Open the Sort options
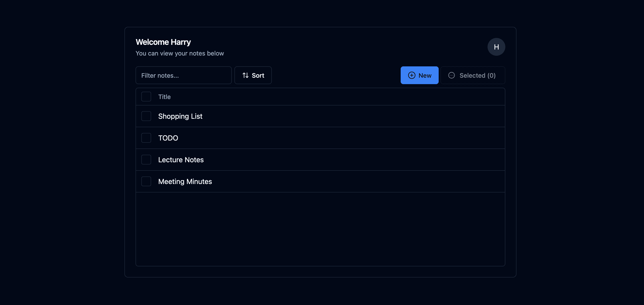 (x=253, y=75)
